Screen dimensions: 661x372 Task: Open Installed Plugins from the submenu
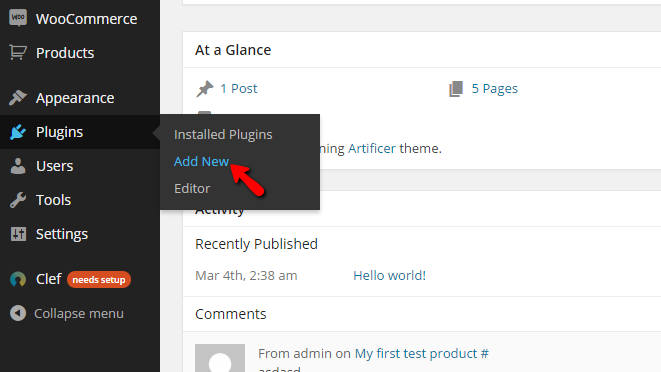[x=223, y=134]
